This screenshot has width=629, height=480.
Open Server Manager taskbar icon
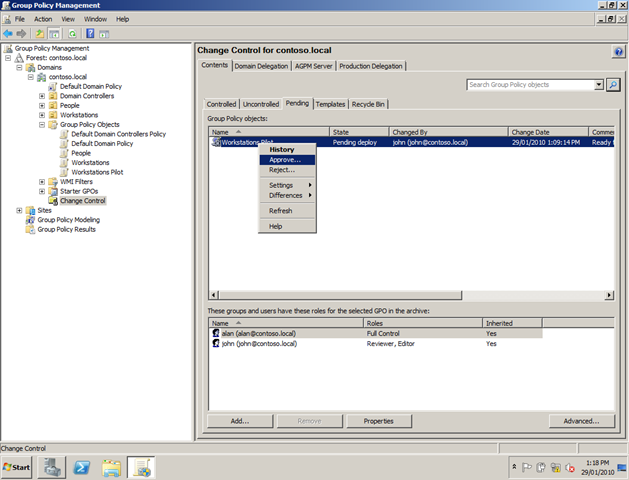pyautogui.click(x=52, y=466)
